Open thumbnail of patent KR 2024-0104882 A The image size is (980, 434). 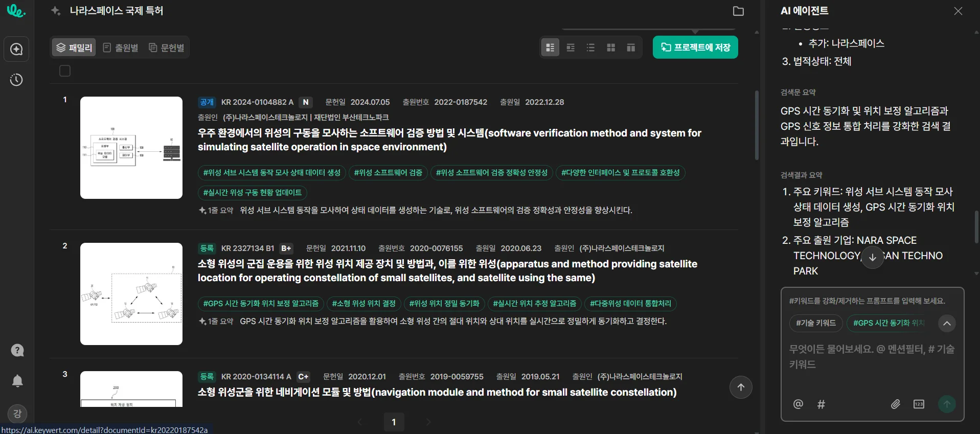131,148
